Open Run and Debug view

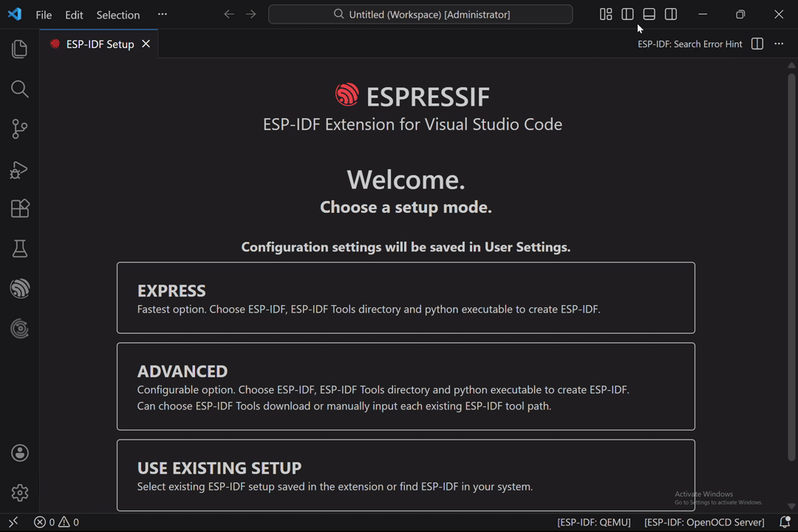pos(20,169)
